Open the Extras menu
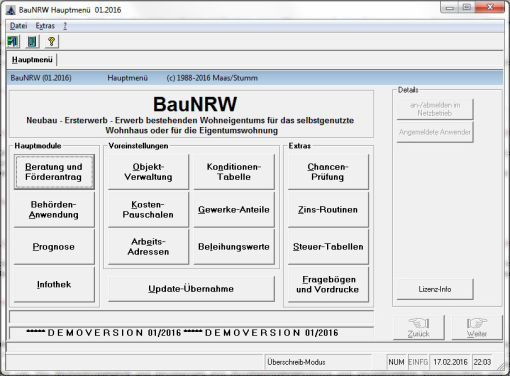This screenshot has width=510, height=376. [x=45, y=26]
